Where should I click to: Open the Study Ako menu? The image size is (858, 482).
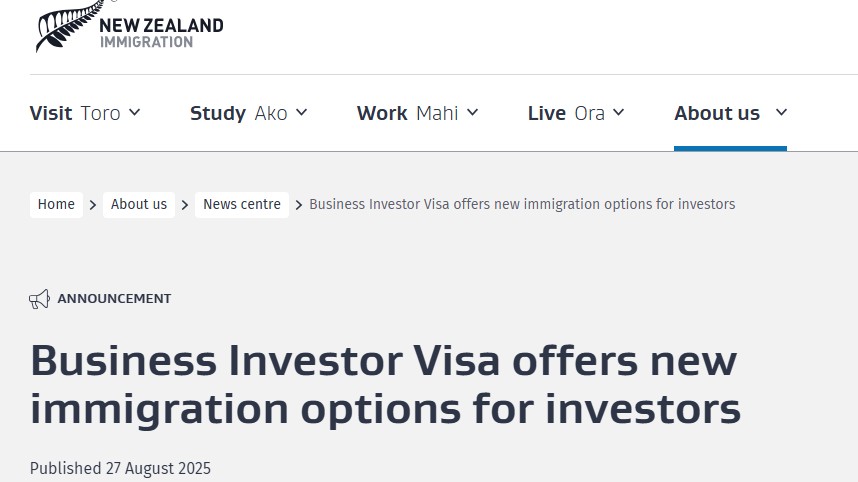[238, 113]
